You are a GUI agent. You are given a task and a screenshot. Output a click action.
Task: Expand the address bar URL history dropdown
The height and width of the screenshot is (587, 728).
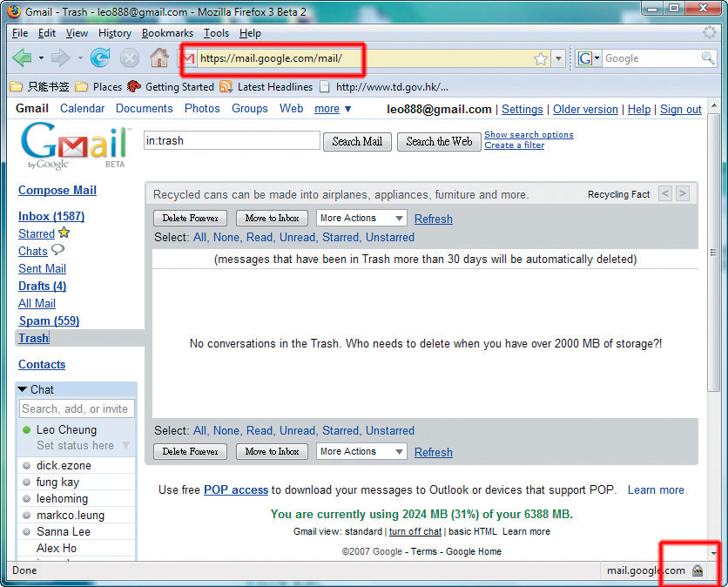(x=558, y=58)
